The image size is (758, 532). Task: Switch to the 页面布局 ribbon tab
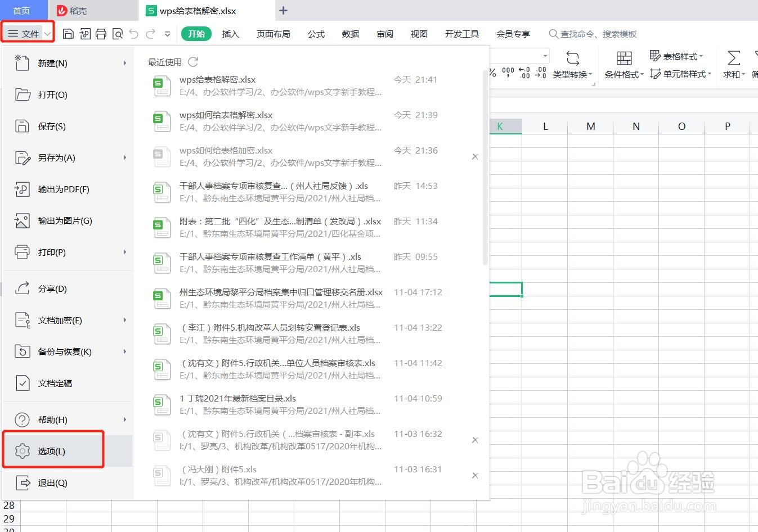[273, 34]
